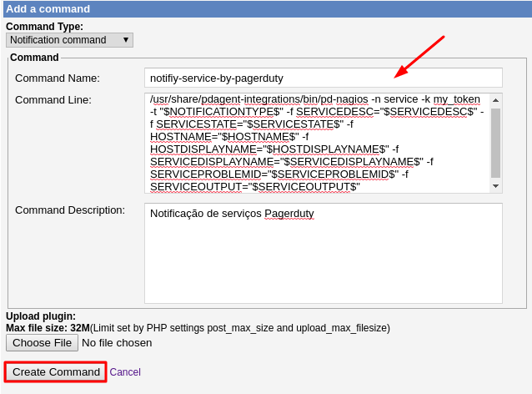Open the Command Type dropdown

coord(69,40)
